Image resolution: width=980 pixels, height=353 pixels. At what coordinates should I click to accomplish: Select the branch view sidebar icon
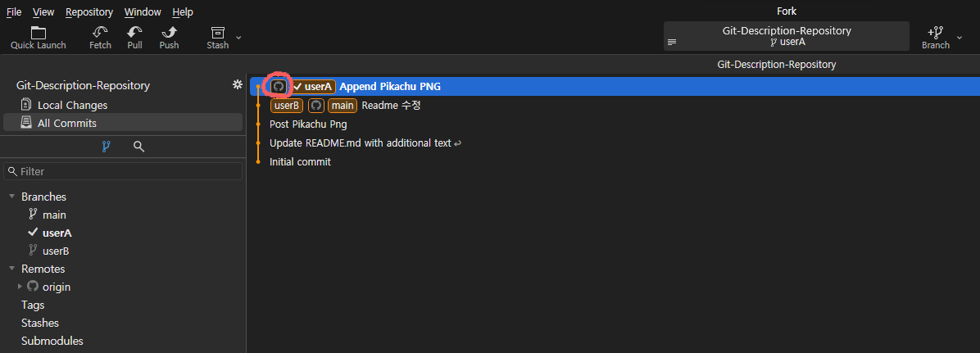click(106, 147)
